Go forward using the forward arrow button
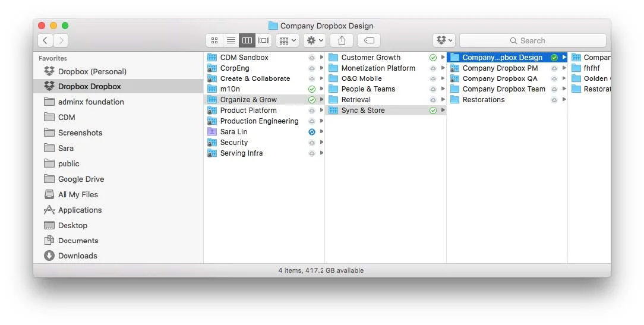This screenshot has width=644, height=325. click(61, 40)
